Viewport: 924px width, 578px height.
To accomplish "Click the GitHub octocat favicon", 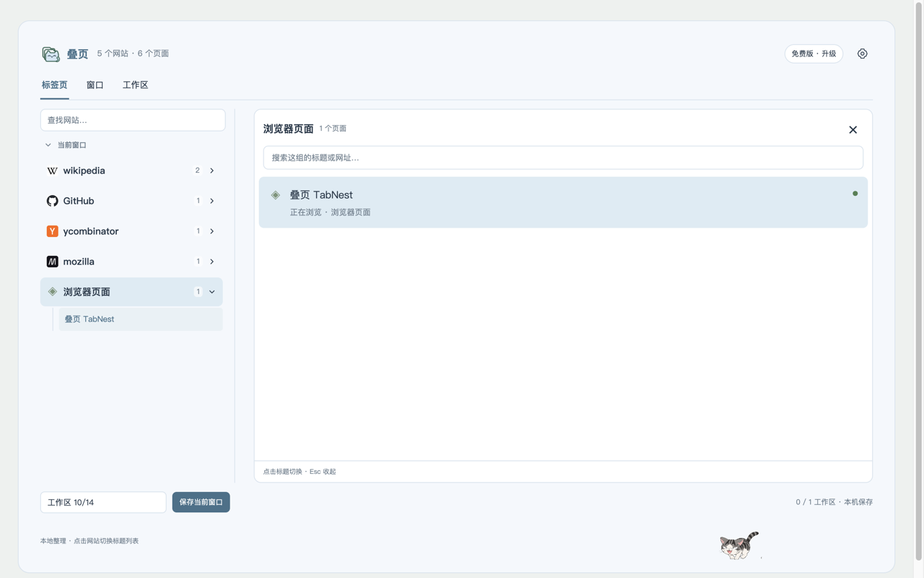I will pos(52,201).
